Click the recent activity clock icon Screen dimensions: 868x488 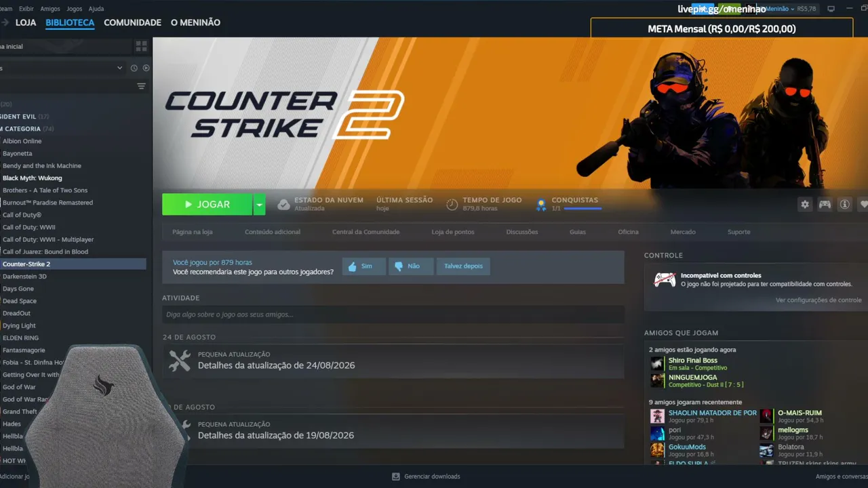(x=134, y=68)
